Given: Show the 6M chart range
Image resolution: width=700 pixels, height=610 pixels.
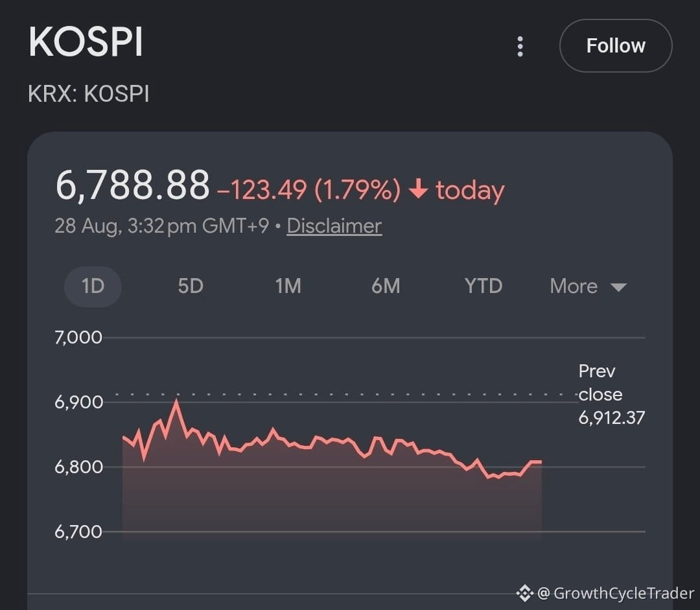Looking at the screenshot, I should [386, 287].
